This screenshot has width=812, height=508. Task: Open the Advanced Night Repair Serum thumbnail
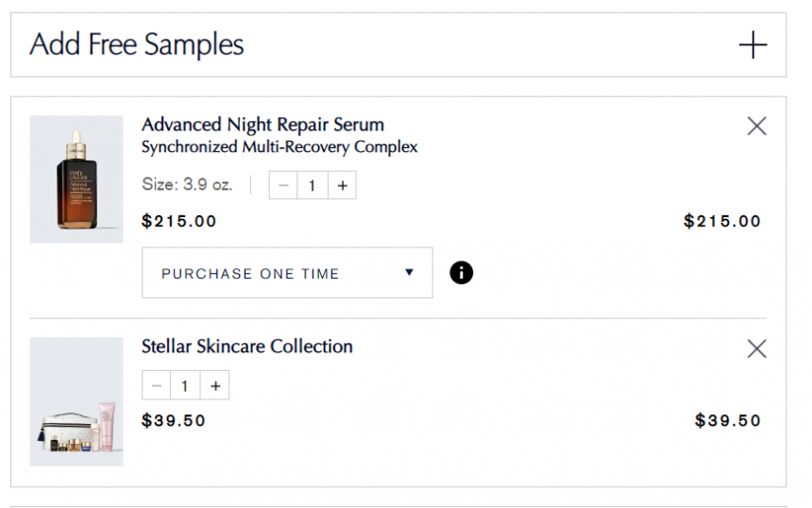tap(76, 179)
